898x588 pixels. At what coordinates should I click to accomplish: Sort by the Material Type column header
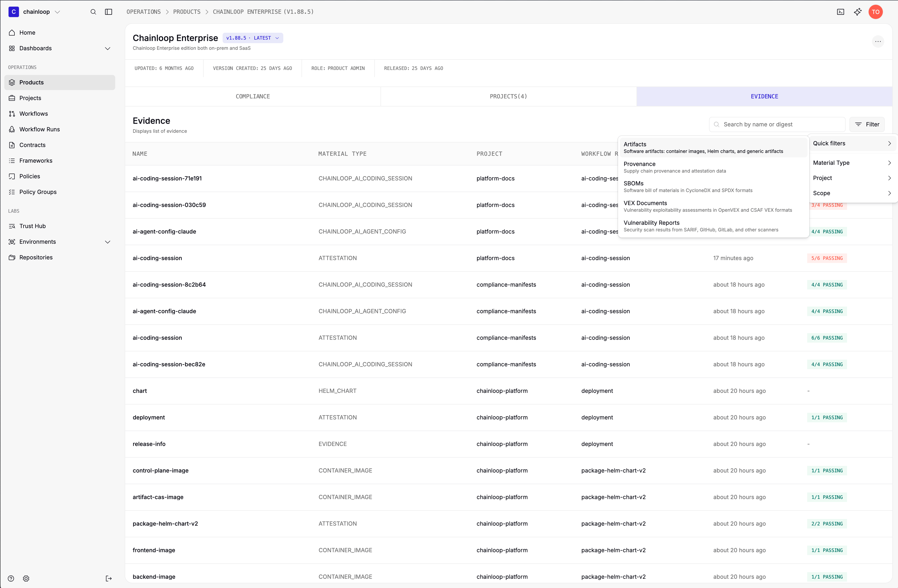point(342,154)
